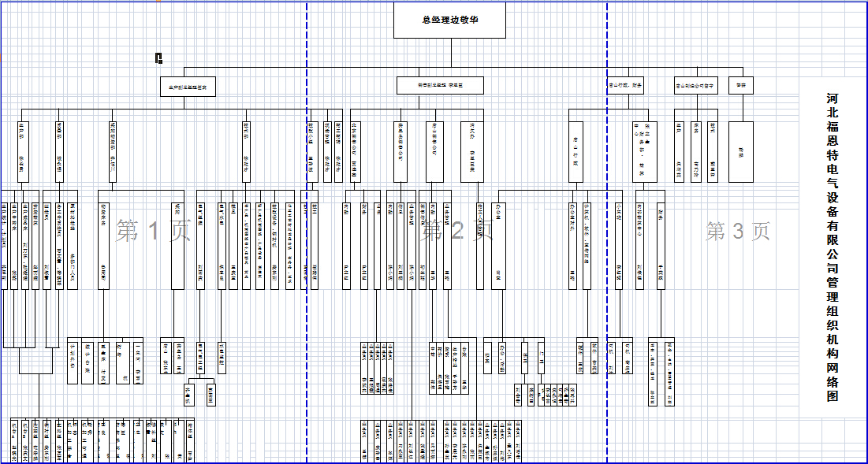Select the wide third-row box just left of page 3 break
The image size is (868, 464).
click(x=576, y=151)
